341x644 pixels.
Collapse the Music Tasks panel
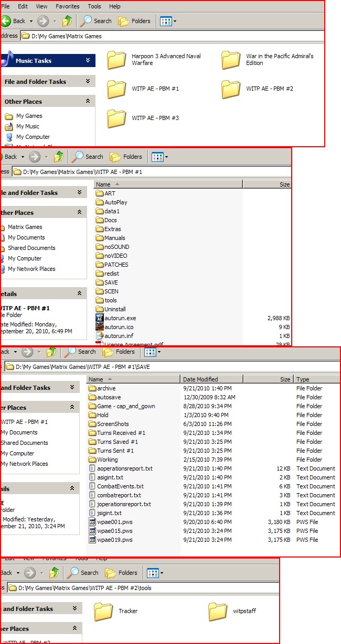pos(88,61)
